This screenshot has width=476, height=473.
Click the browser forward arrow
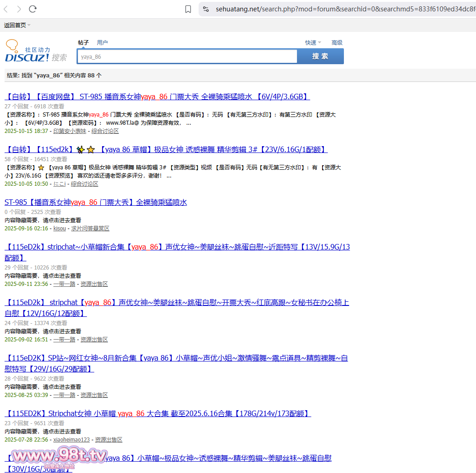19,9
